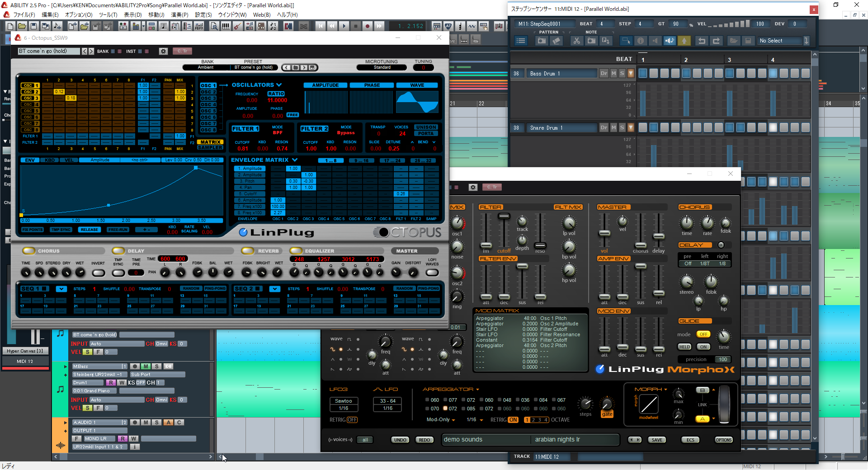Click the FIX POINTS envelope button
The height and width of the screenshot is (470, 868).
tap(33, 230)
